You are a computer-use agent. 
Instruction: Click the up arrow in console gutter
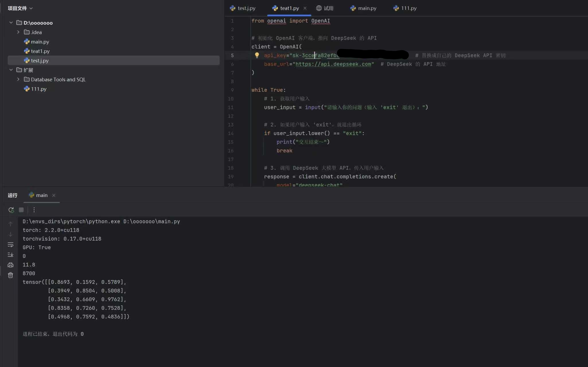point(11,224)
